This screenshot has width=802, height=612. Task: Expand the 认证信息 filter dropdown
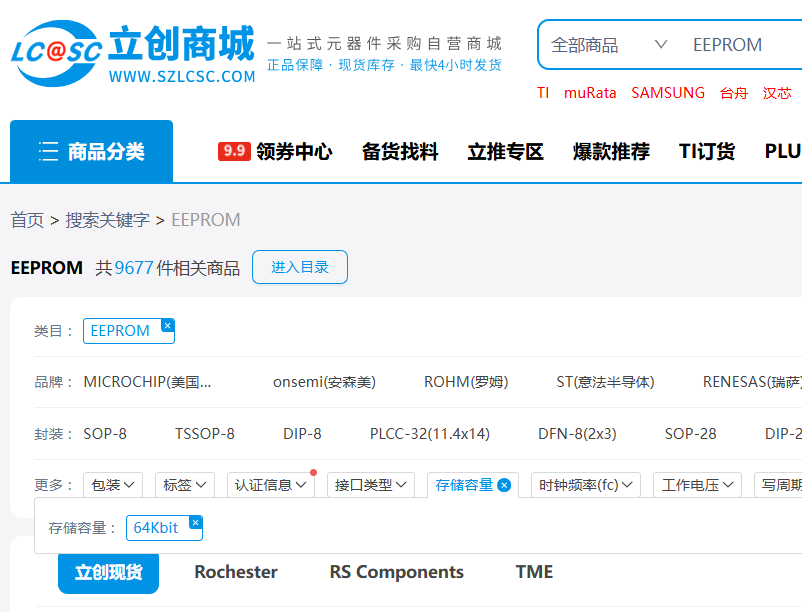pos(271,485)
